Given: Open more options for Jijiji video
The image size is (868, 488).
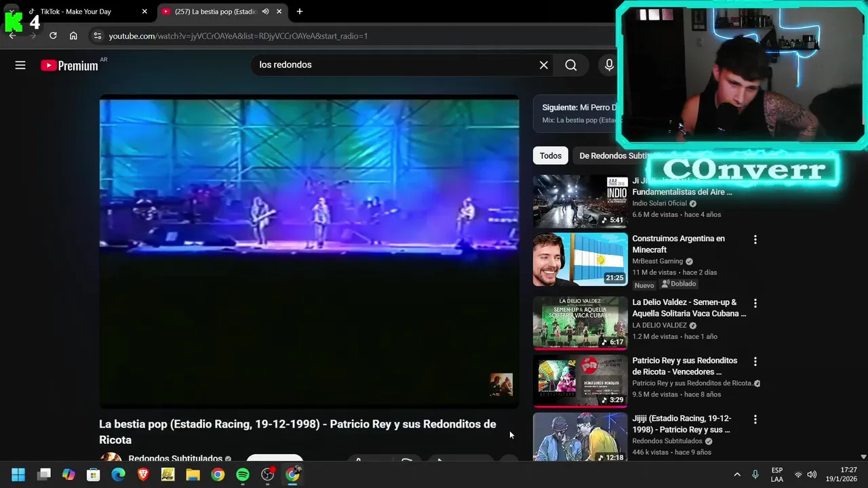Looking at the screenshot, I should [x=755, y=420].
